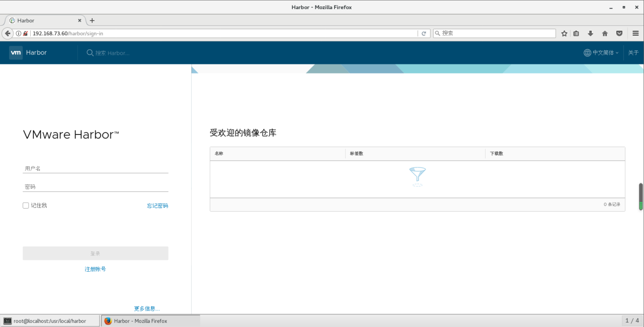The width and height of the screenshot is (644, 327).
Task: Open a new browser tab
Action: tap(92, 20)
